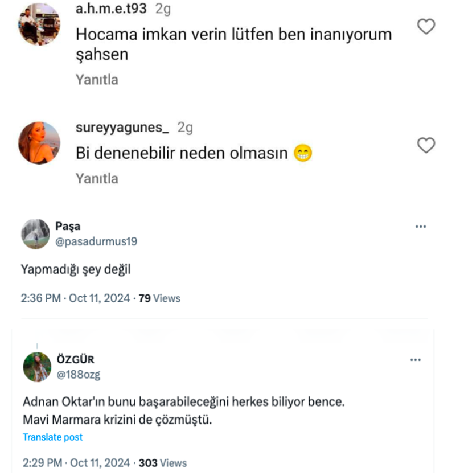Viewport: 460px width, 476px height.
Task: Reply to a.h.m.e.t93 via Yanıtla
Action: pos(97,80)
